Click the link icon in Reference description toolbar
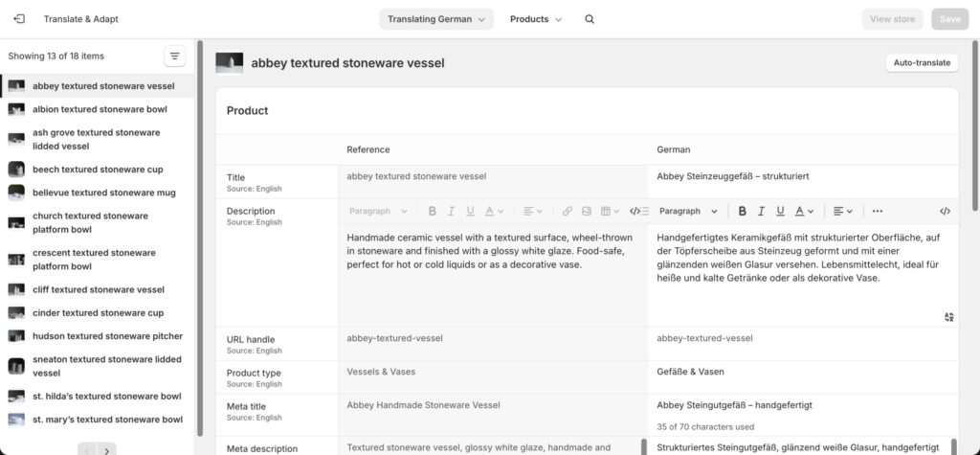The image size is (980, 455). coord(567,212)
